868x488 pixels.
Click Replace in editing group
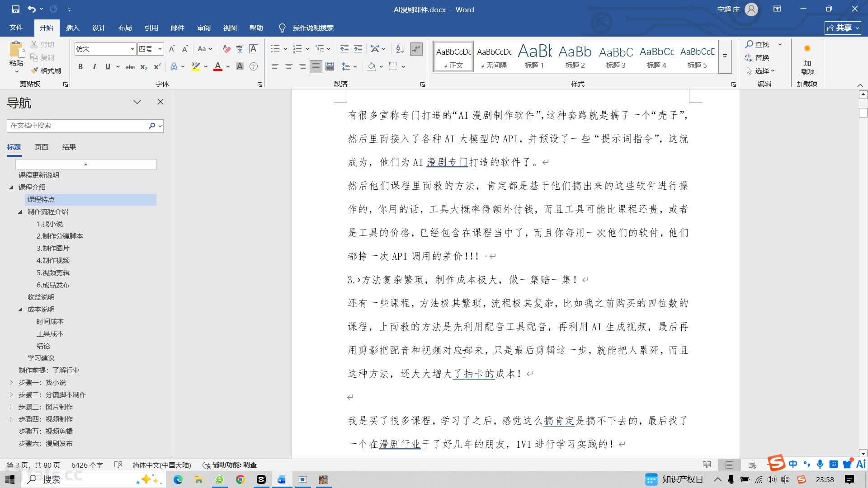pos(757,57)
